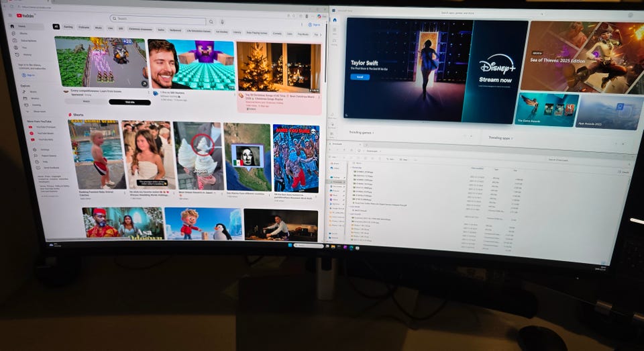
Task: Open Asa video thumbnail
Action: [123, 223]
